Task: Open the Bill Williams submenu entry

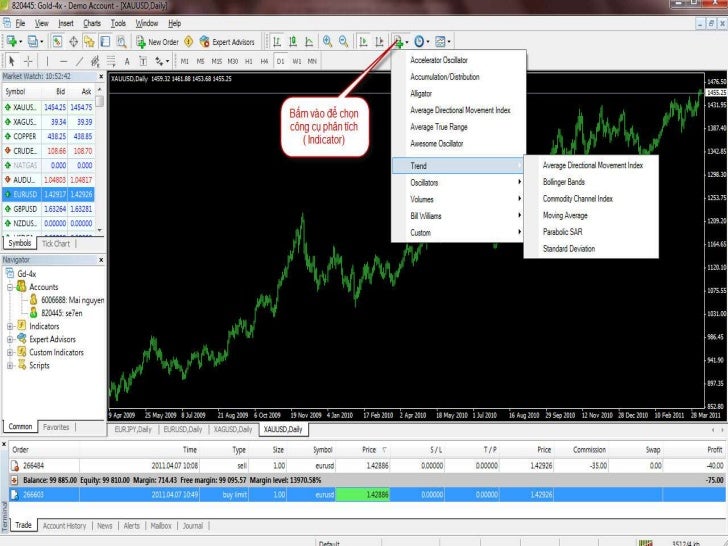Action: click(x=458, y=216)
